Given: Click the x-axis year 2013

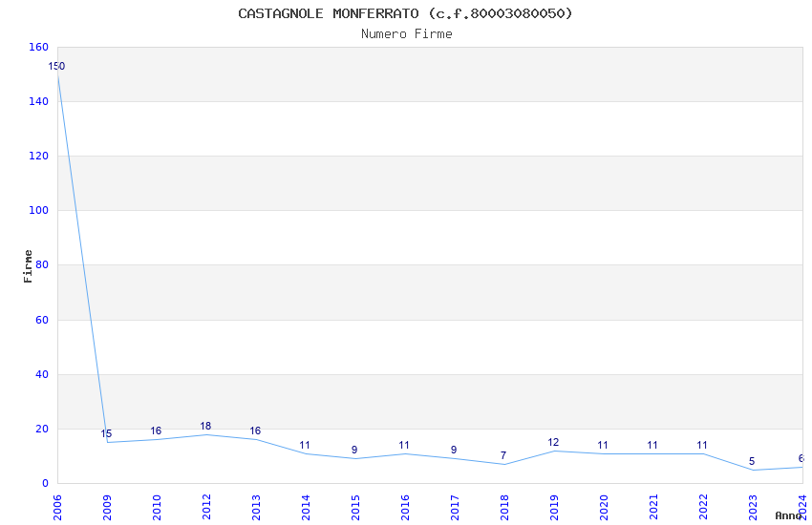Looking at the screenshot, I should [x=256, y=508].
